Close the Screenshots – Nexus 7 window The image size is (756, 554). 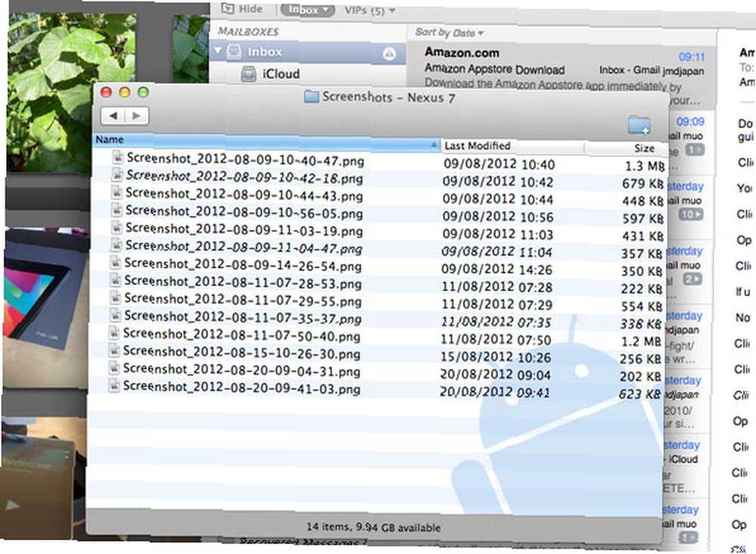pos(106,92)
